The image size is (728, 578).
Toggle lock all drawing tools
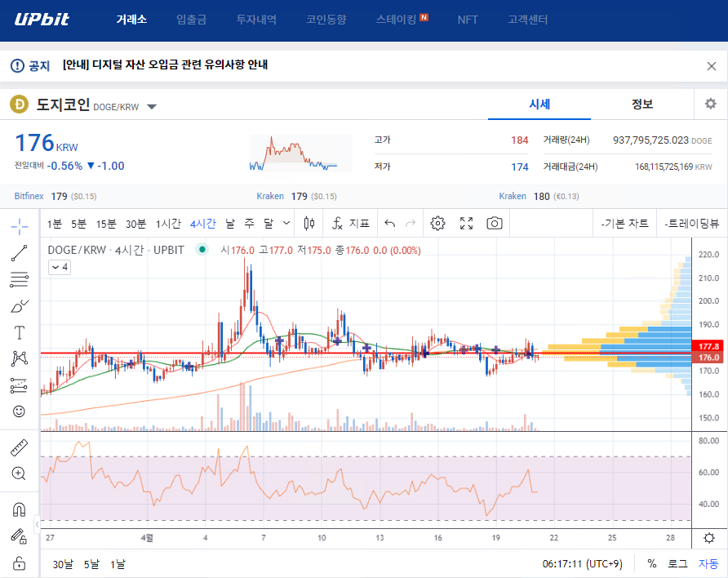point(19,563)
